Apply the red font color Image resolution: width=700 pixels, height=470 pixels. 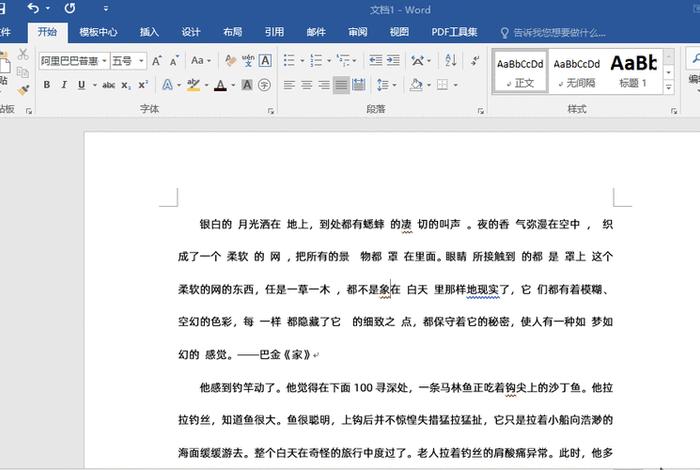point(220,85)
